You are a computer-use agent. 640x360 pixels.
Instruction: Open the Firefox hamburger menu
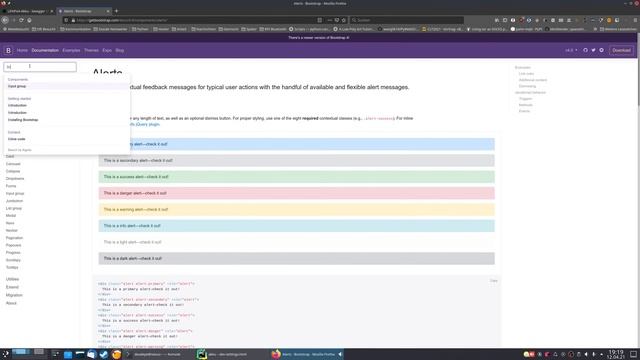click(635, 20)
